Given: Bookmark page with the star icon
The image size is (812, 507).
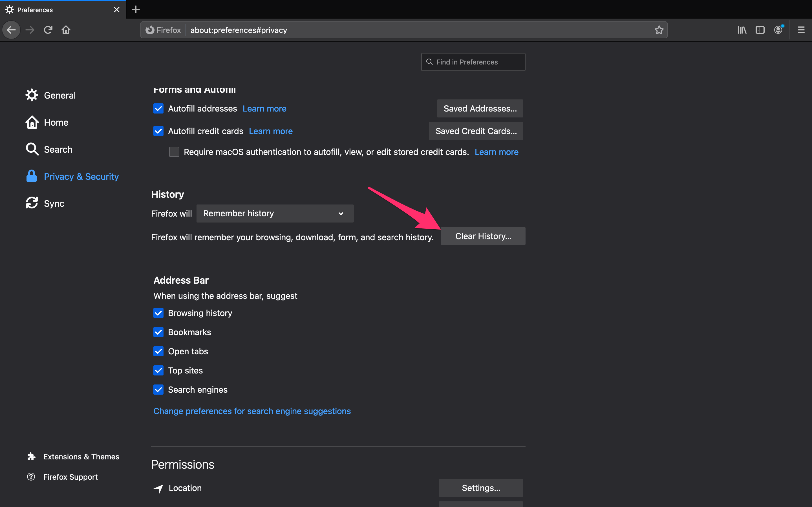Looking at the screenshot, I should pyautogui.click(x=659, y=30).
